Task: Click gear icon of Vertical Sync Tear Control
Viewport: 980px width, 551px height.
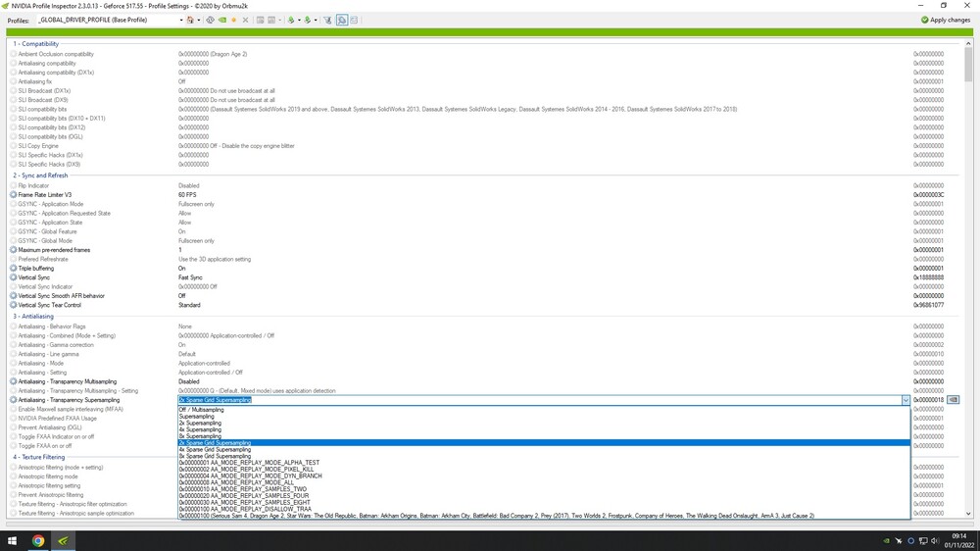Action: pyautogui.click(x=13, y=305)
